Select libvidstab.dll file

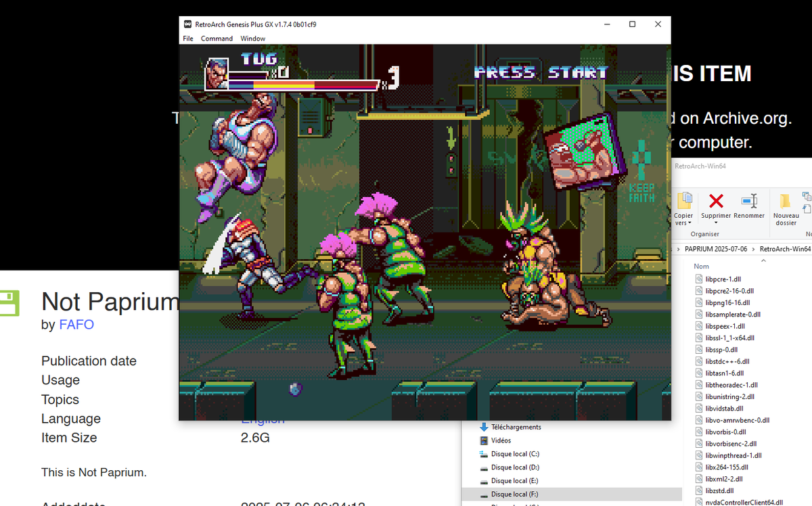tap(725, 409)
